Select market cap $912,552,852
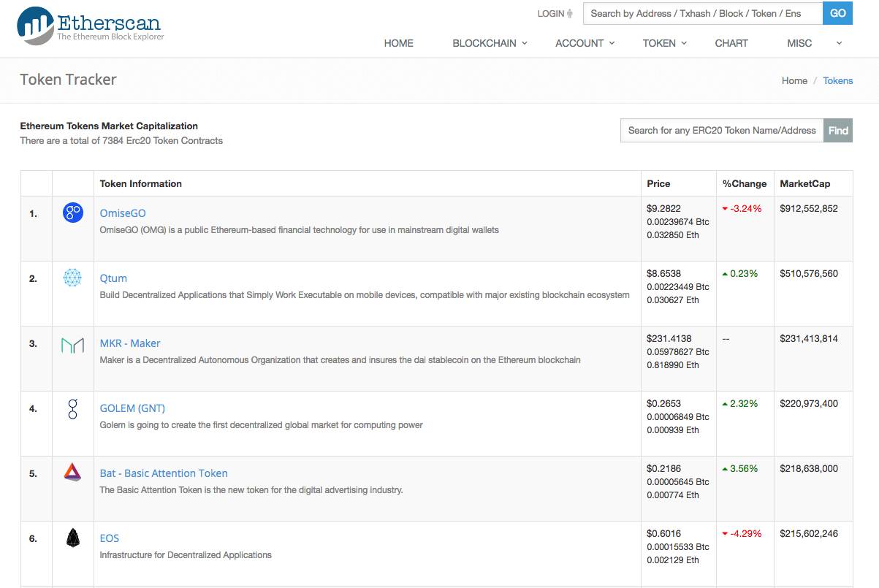 (x=809, y=209)
